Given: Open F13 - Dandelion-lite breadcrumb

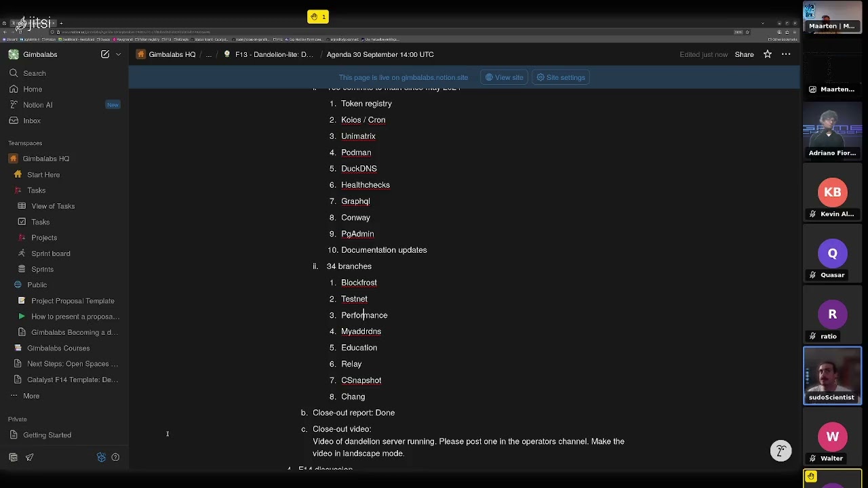Looking at the screenshot, I should (x=268, y=54).
